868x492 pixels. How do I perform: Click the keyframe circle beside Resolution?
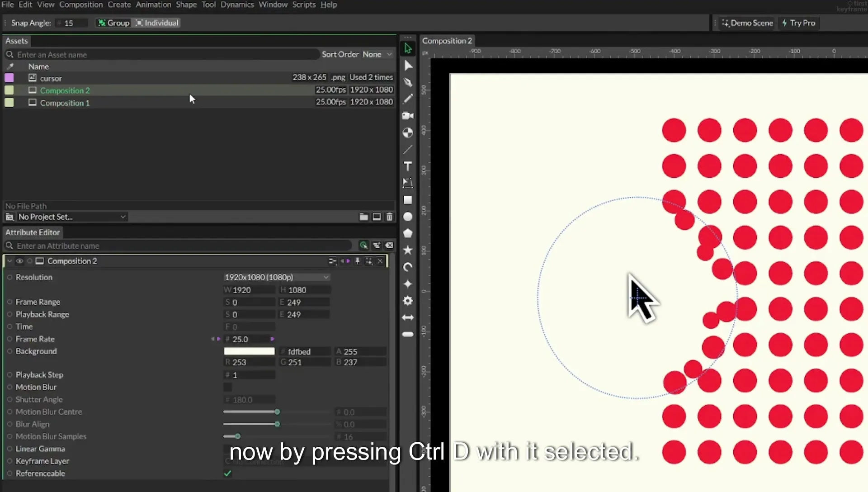point(9,277)
